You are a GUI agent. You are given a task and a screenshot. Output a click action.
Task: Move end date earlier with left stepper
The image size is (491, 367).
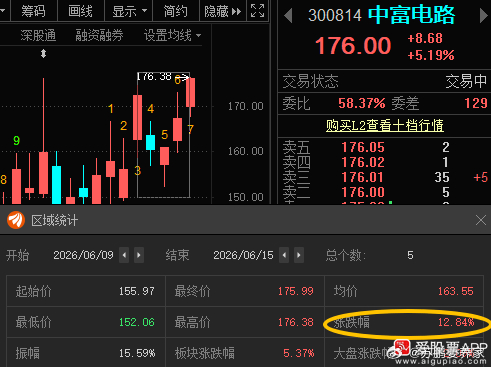pos(284,255)
